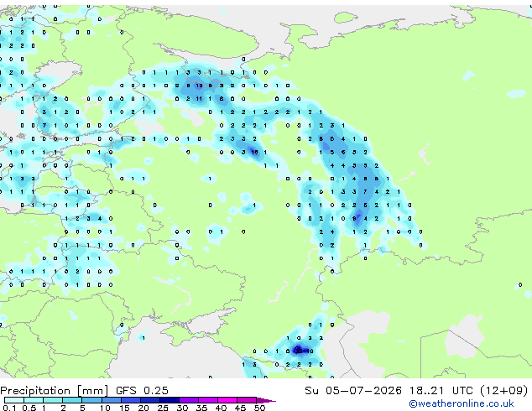Click the "15" legend label
The image size is (532, 411).
coord(124,408)
